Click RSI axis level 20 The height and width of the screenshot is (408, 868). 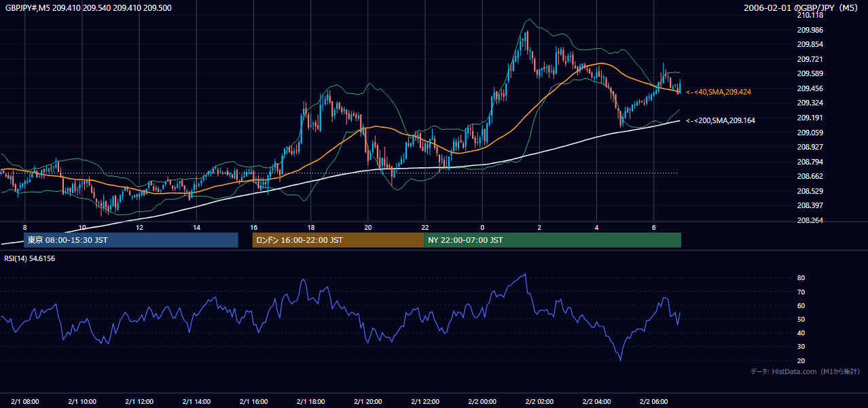click(801, 360)
